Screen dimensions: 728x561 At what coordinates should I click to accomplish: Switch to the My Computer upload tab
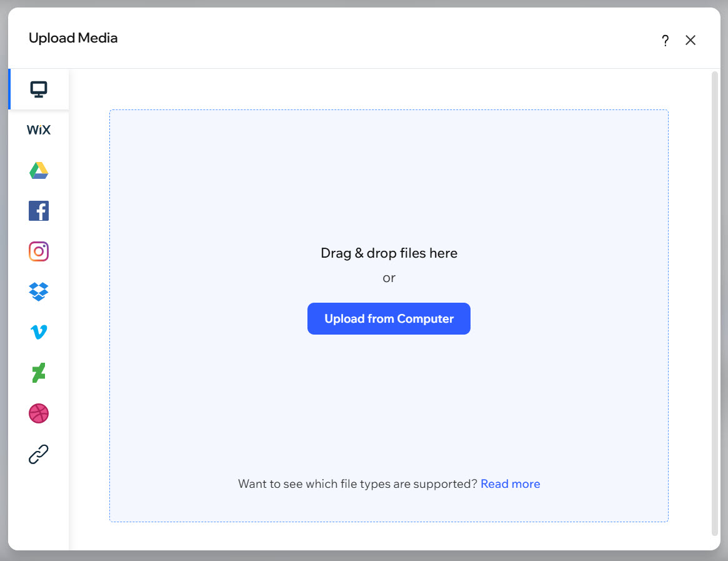click(38, 89)
